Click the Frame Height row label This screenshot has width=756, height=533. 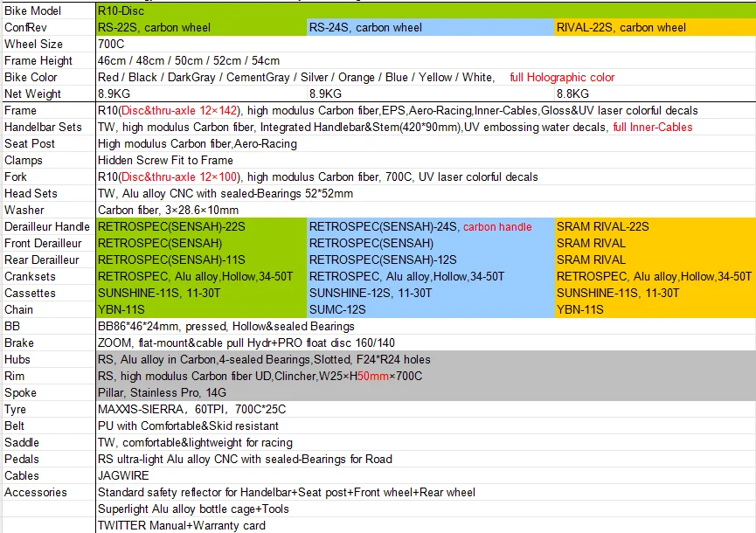[x=38, y=60]
